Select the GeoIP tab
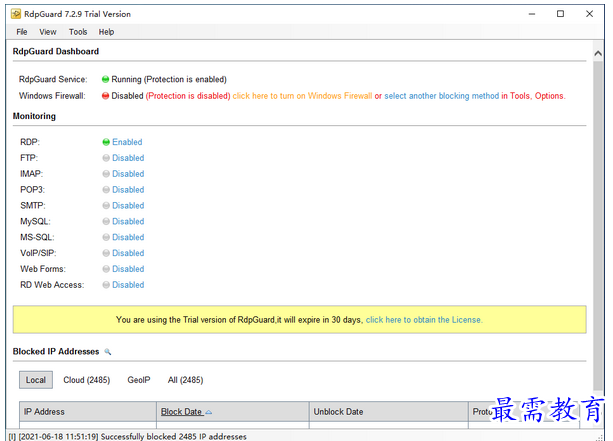Screen dimensions: 613x441 tap(139, 380)
